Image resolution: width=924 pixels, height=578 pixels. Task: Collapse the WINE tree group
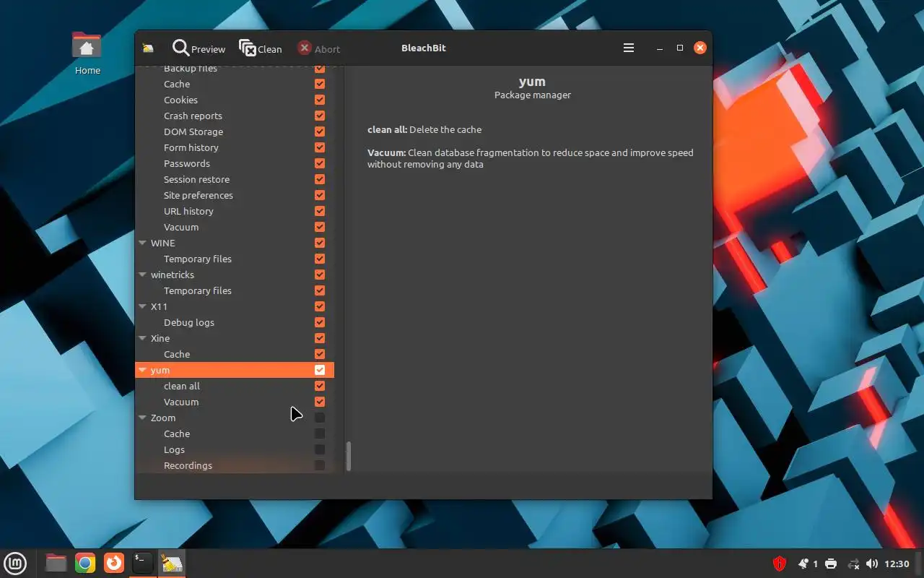point(142,243)
